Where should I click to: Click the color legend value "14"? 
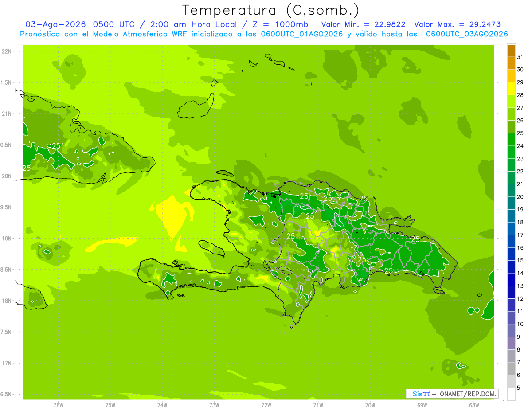[520, 273]
